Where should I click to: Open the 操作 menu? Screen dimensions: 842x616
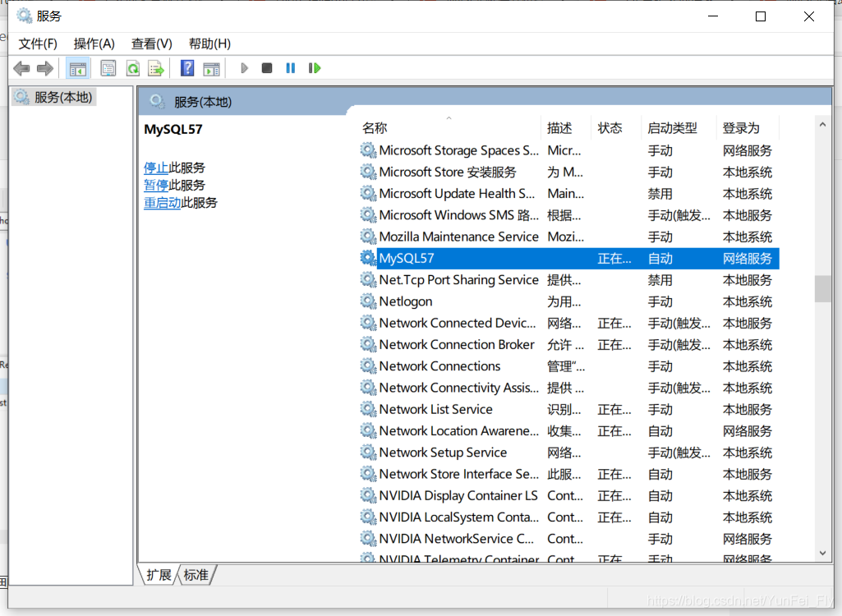click(x=93, y=44)
